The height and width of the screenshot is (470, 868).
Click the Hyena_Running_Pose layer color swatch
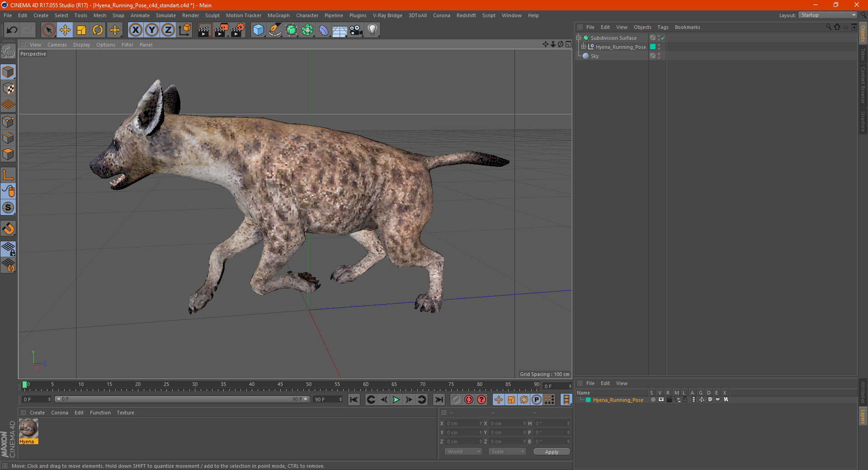click(x=653, y=47)
